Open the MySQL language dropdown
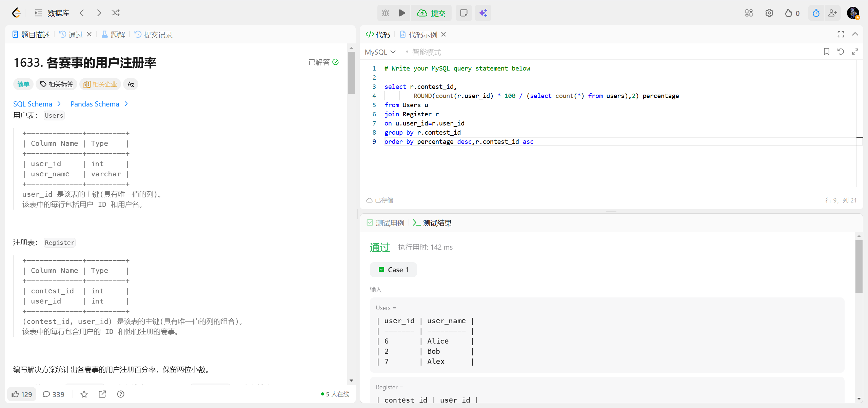The height and width of the screenshot is (408, 868). (x=380, y=52)
